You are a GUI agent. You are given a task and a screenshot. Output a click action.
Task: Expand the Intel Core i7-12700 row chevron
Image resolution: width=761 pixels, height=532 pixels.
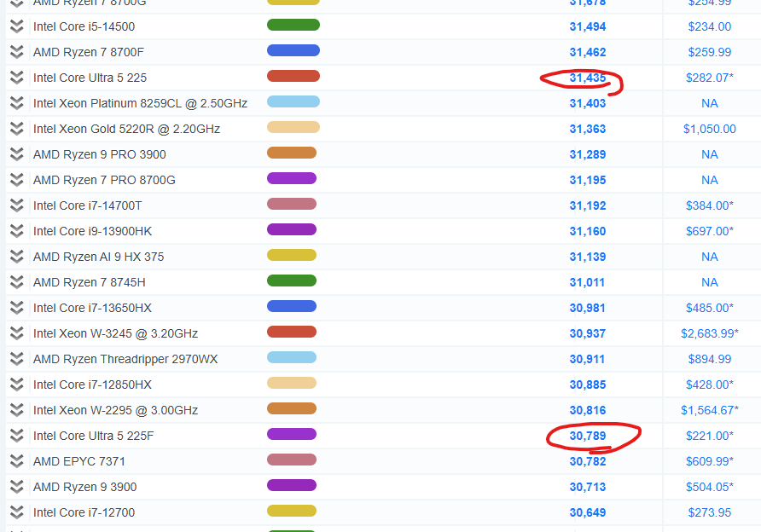pos(16,512)
